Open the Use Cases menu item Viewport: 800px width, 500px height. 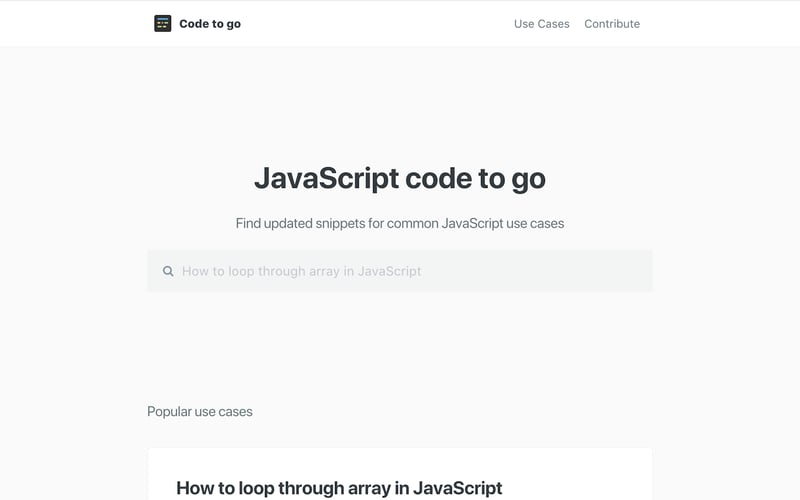(x=541, y=24)
